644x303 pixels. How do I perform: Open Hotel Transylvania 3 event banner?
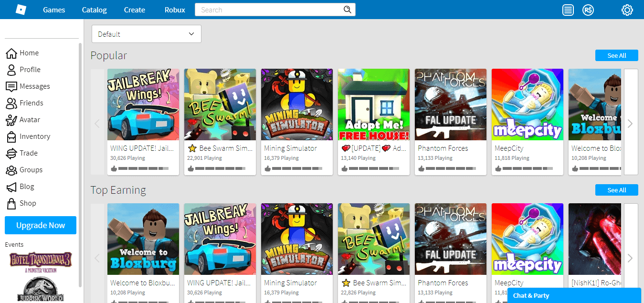[41, 262]
